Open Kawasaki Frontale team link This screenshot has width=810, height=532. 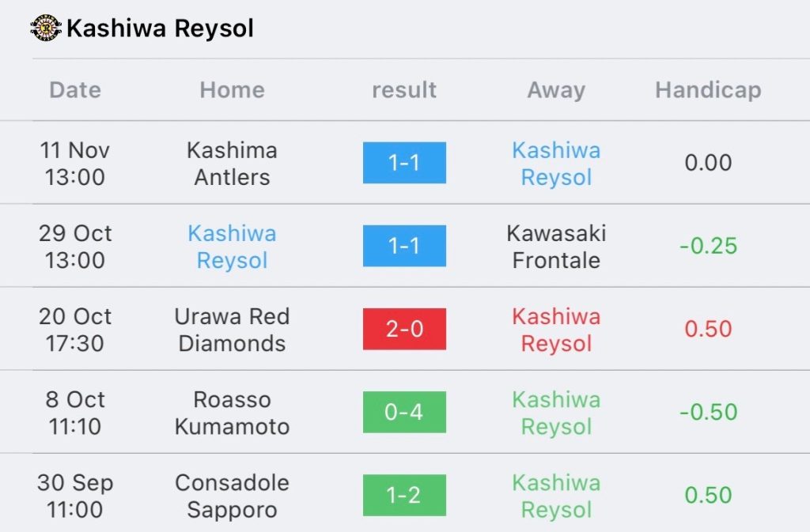pos(556,247)
